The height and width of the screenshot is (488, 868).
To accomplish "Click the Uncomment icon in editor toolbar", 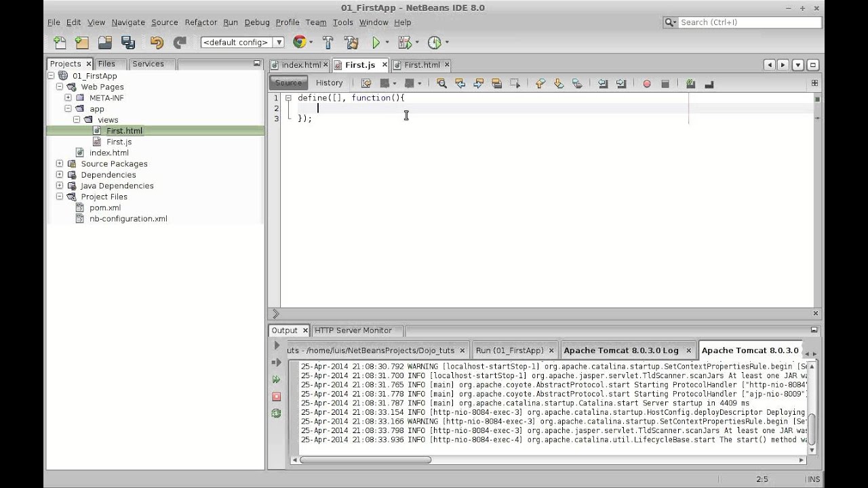I will 709,83.
